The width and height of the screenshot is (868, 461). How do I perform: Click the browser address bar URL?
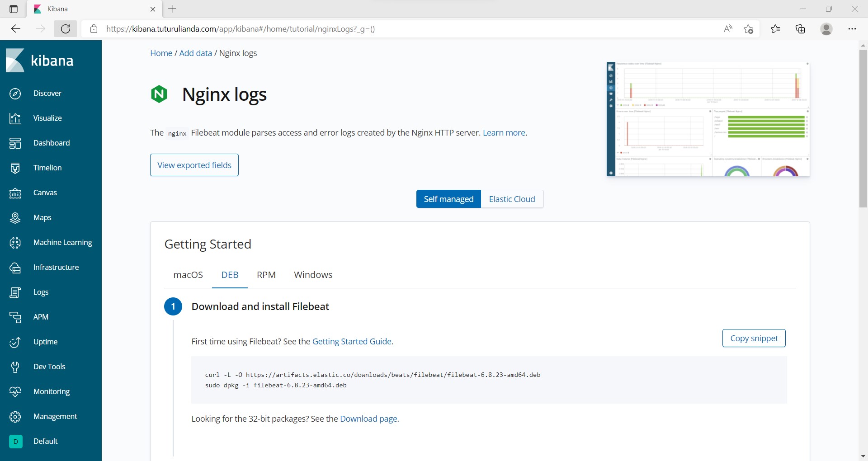pos(241,29)
